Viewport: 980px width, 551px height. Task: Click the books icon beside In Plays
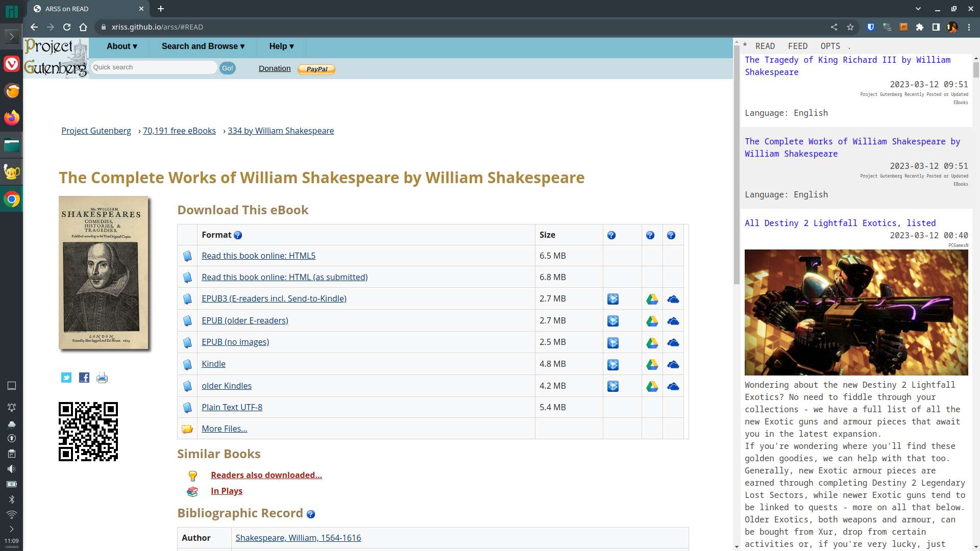click(x=192, y=491)
